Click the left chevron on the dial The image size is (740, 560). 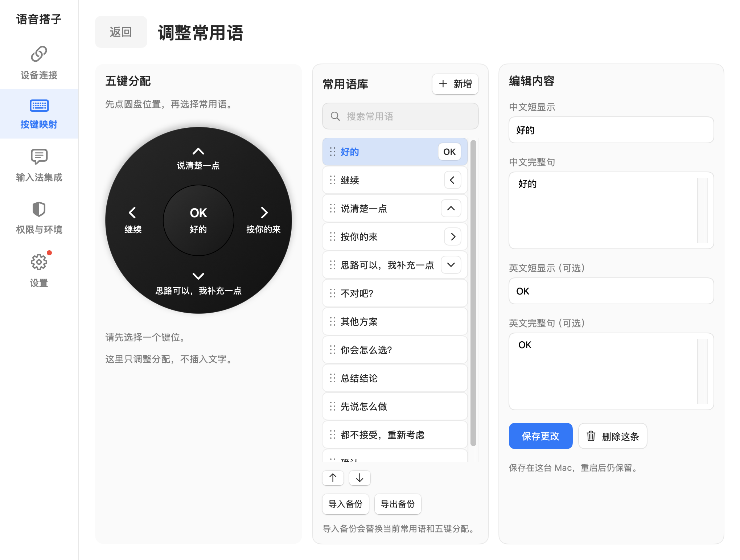tap(132, 213)
